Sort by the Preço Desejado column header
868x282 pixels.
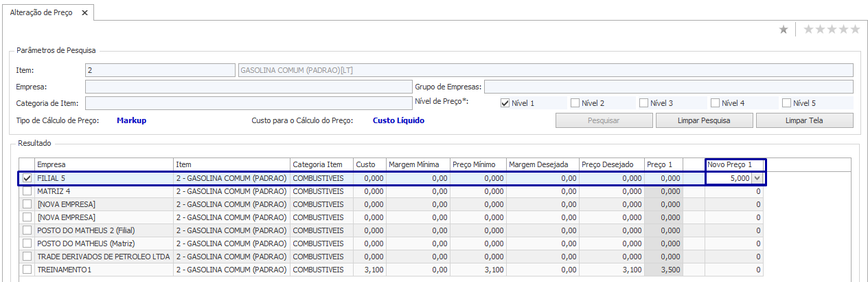tap(611, 165)
